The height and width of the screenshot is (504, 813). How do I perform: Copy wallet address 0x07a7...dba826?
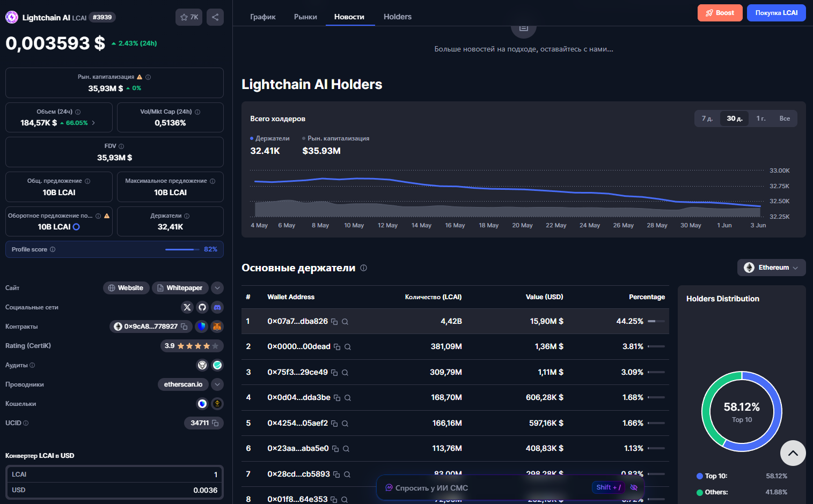(x=334, y=322)
